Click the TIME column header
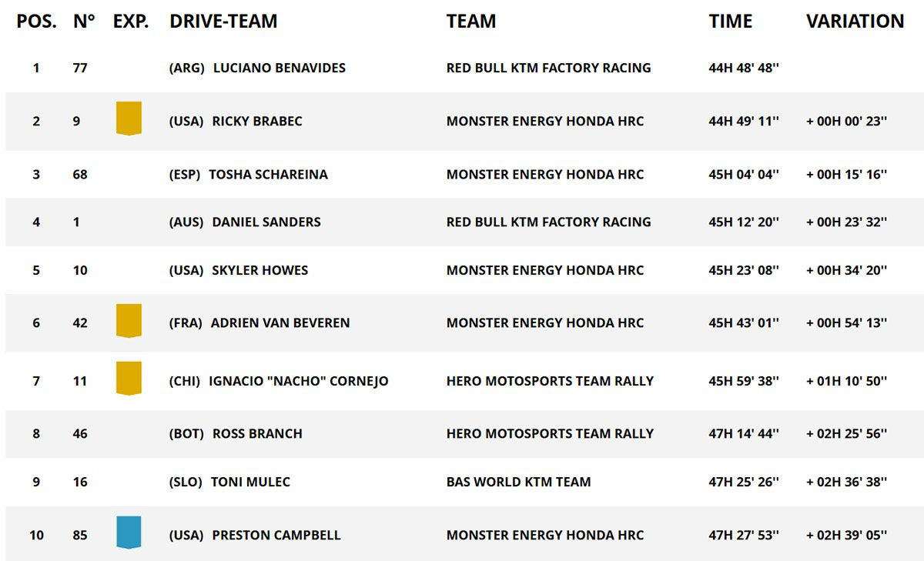Screen dimensions: 924x561 click(730, 22)
